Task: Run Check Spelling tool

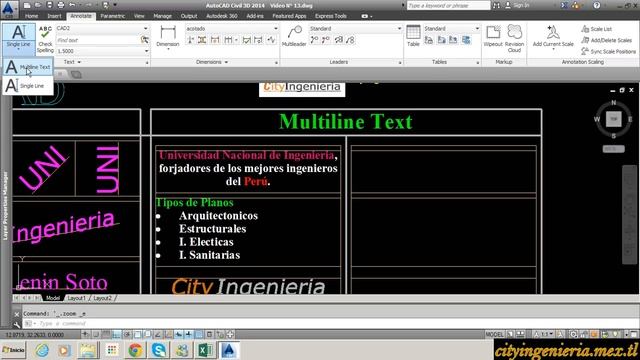Action: click(45, 39)
